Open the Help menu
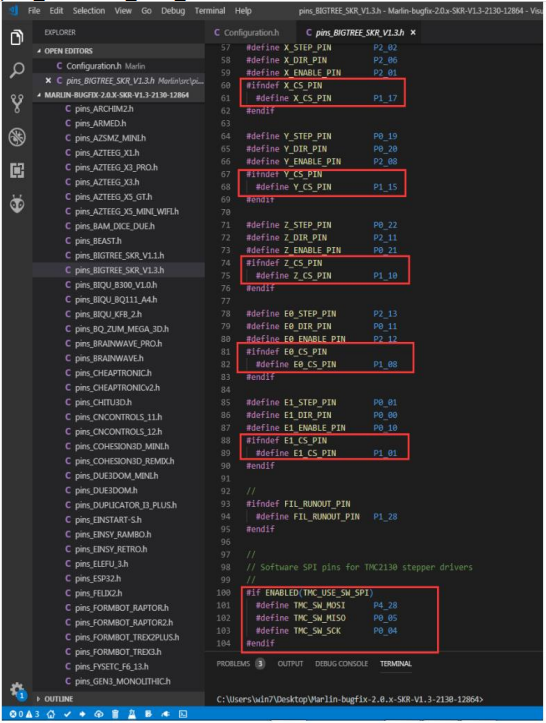Image resolution: width=546 pixels, height=723 pixels. [243, 11]
